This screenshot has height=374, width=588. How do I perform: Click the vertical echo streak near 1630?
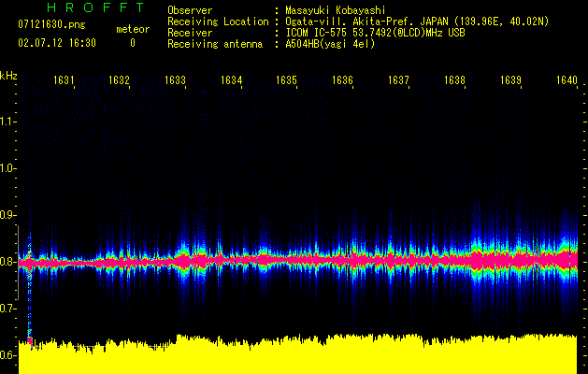(30, 293)
